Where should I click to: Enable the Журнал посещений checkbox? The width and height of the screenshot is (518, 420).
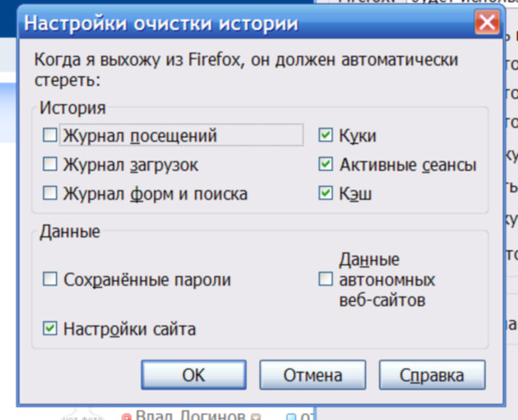click(50, 135)
